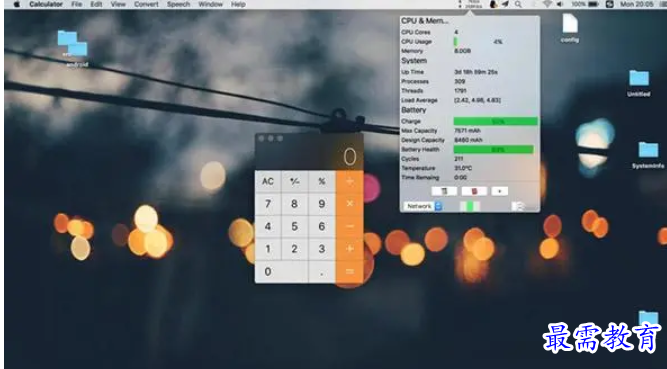Click the percent key on Calculator
Image resolution: width=667 pixels, height=369 pixels.
322,181
